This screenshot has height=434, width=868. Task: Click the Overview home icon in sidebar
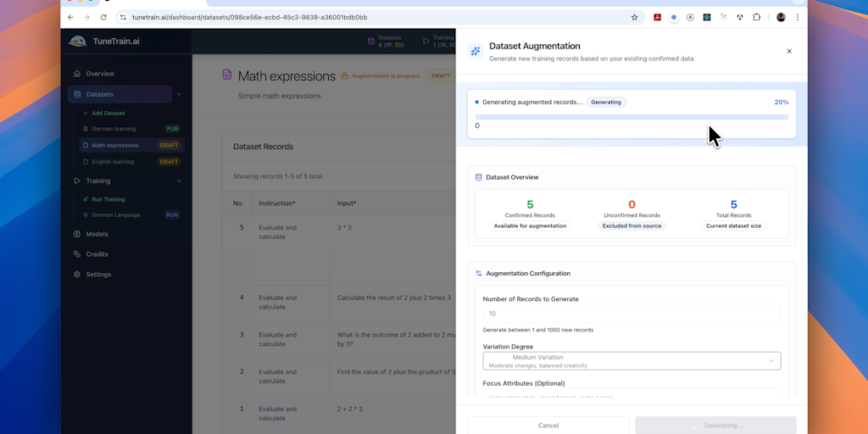(77, 74)
